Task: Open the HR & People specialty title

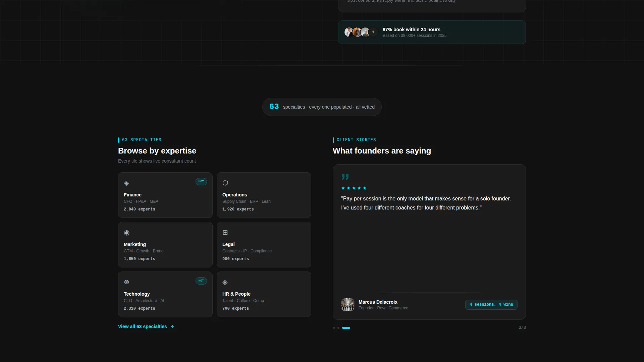Action: (236, 294)
